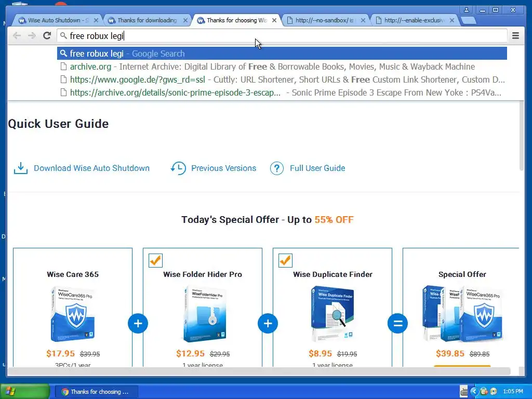Switch to Wise Auto Shutdown tab
Viewport: 532px width, 399px height.
tap(58, 20)
